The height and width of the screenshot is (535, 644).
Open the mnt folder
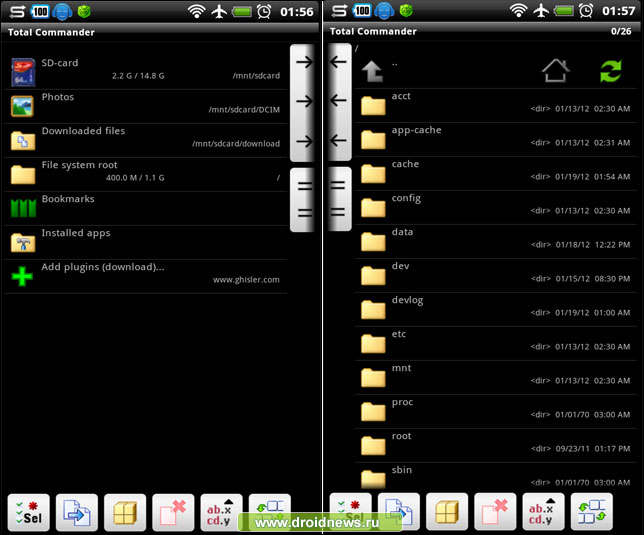pyautogui.click(x=496, y=378)
